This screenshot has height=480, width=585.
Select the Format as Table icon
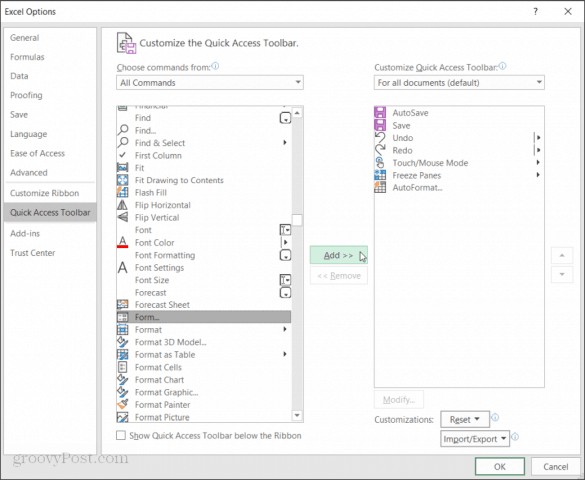(x=123, y=354)
